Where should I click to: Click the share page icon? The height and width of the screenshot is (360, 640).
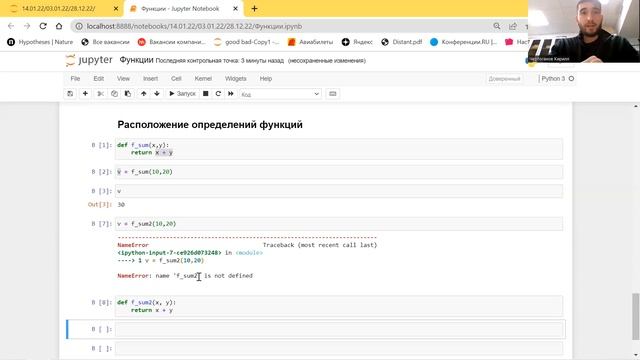[513, 26]
